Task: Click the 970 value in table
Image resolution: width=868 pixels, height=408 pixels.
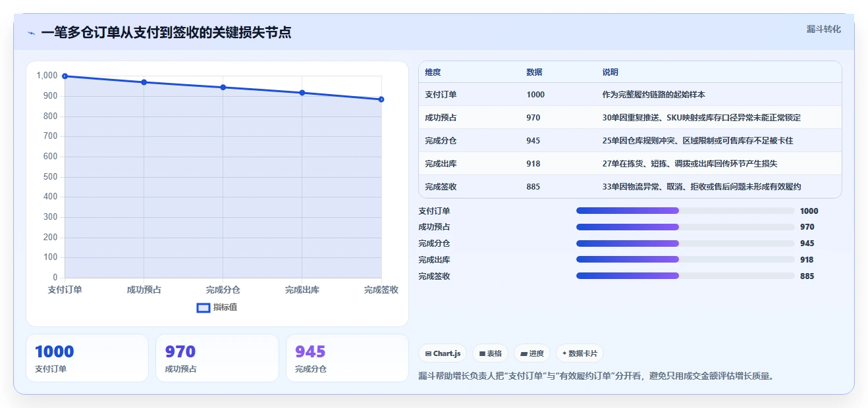Action: pyautogui.click(x=533, y=118)
